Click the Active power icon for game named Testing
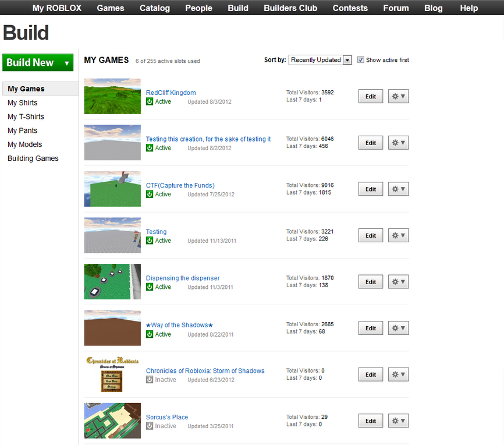The image size is (504, 445). [x=150, y=241]
